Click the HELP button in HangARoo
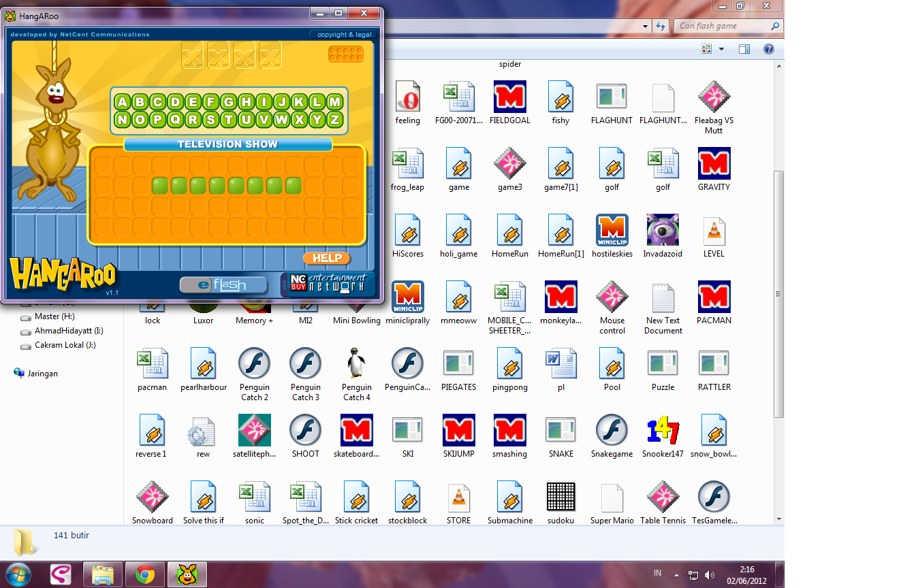 tap(327, 258)
